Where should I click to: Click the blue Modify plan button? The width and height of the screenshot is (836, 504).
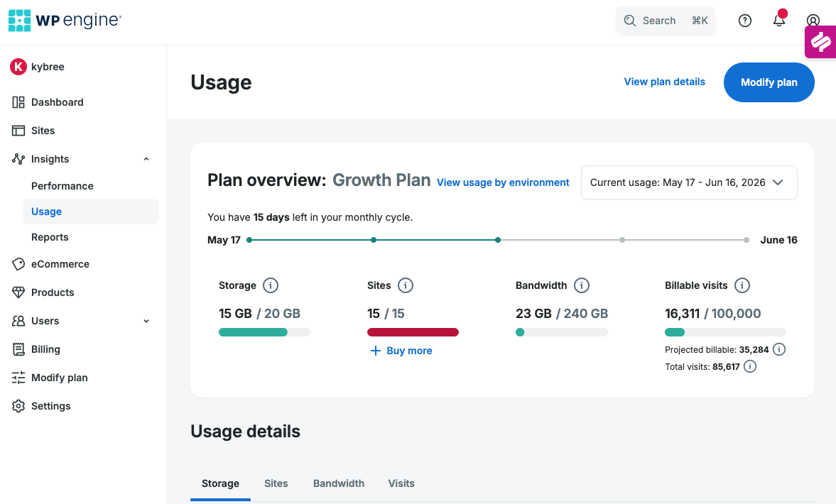click(769, 82)
